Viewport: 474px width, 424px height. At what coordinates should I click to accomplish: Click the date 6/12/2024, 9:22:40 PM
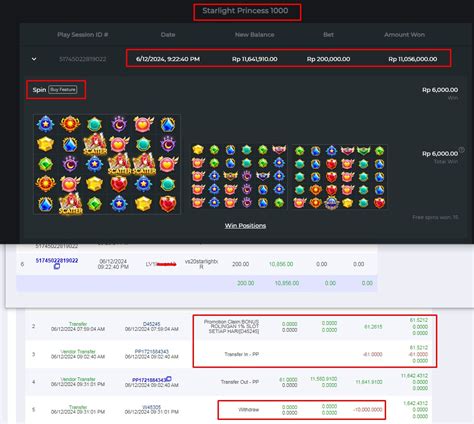tap(168, 59)
